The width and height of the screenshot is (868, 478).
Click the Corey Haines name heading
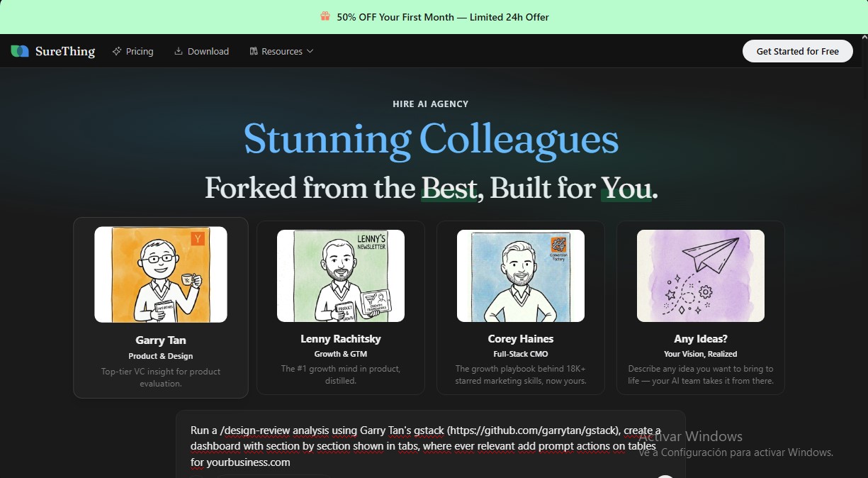(521, 339)
